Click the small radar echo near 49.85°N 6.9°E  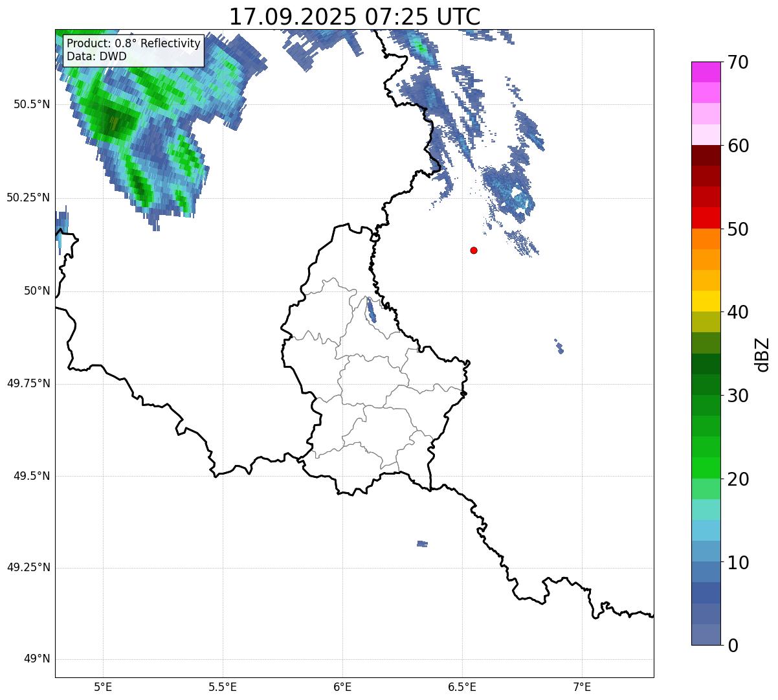point(559,346)
